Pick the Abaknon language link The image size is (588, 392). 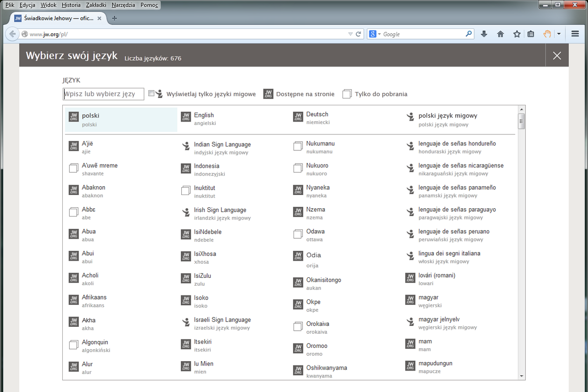pos(94,188)
